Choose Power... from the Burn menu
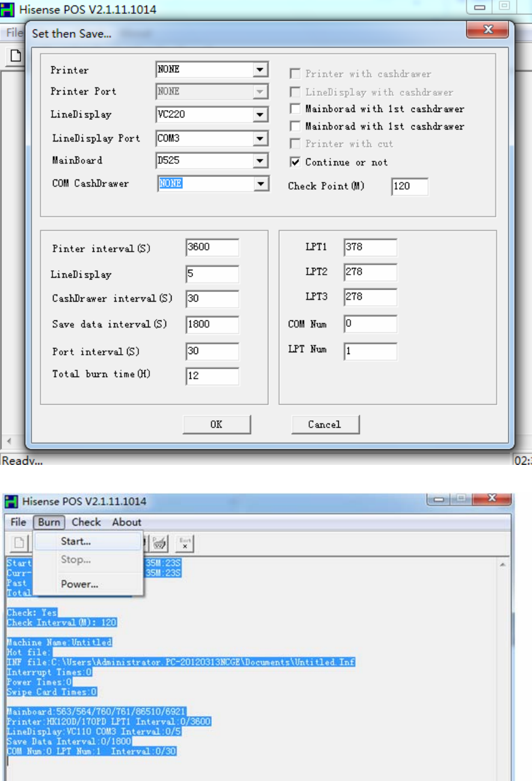The width and height of the screenshot is (532, 781). tap(88, 584)
